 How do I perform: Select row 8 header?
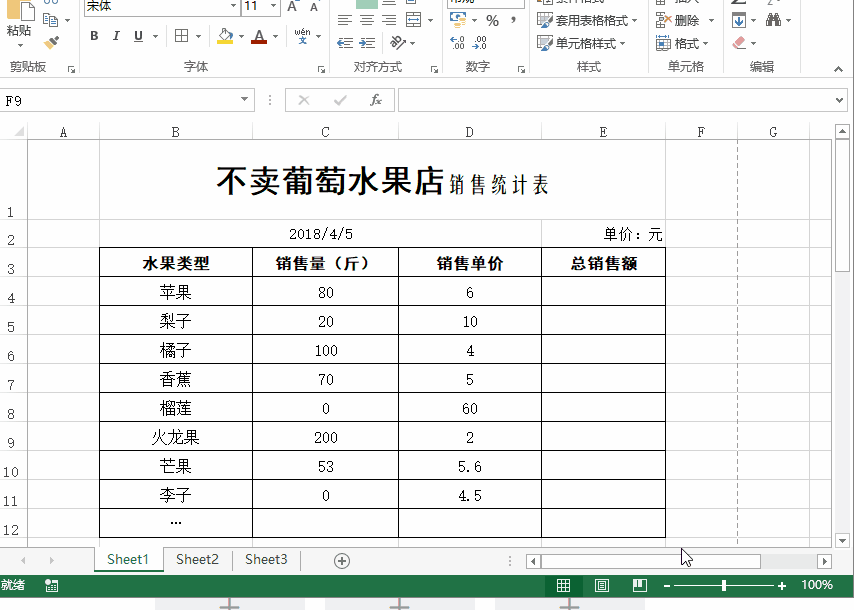[13, 407]
